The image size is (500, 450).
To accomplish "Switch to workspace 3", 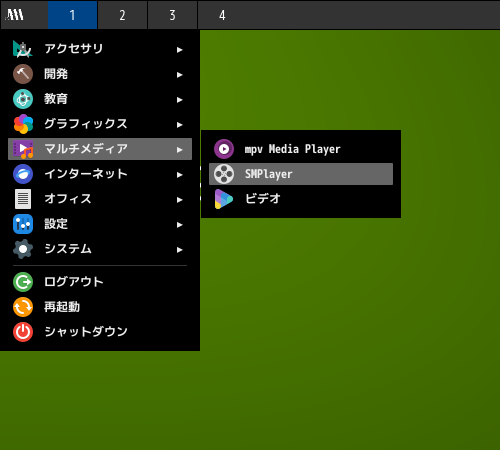I will click(172, 15).
